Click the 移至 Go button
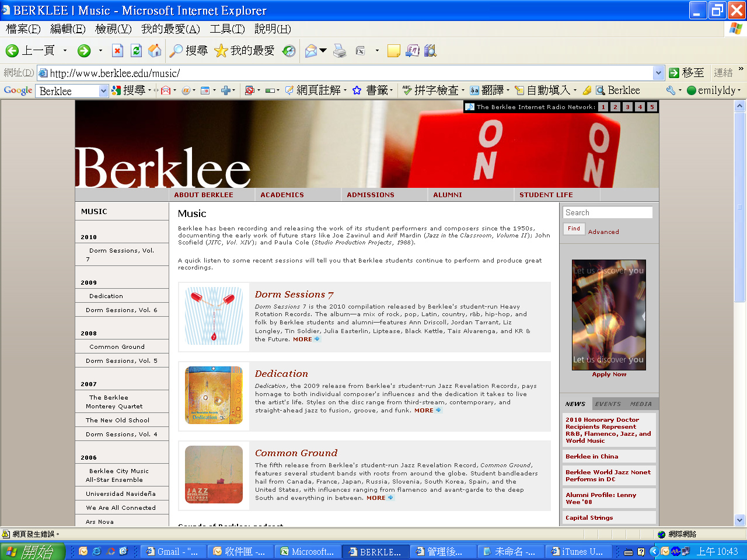This screenshot has width=747, height=560. [x=686, y=73]
